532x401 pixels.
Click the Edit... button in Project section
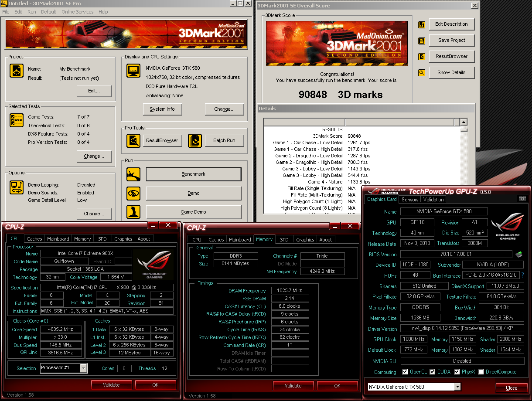click(x=94, y=91)
